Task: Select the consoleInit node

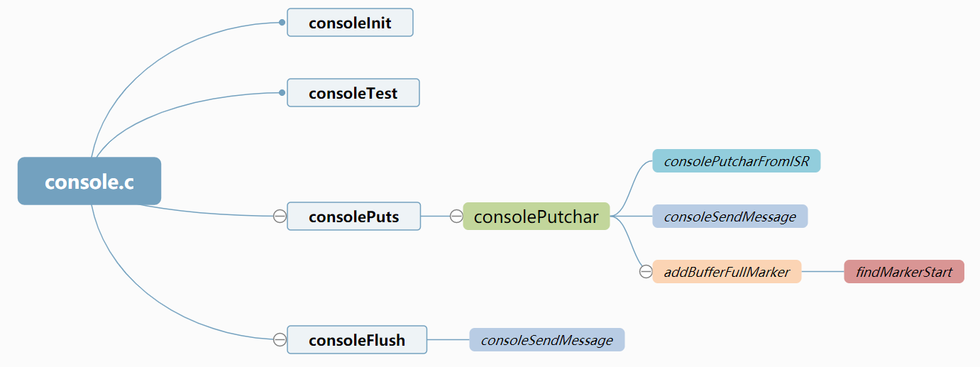Action: click(350, 23)
